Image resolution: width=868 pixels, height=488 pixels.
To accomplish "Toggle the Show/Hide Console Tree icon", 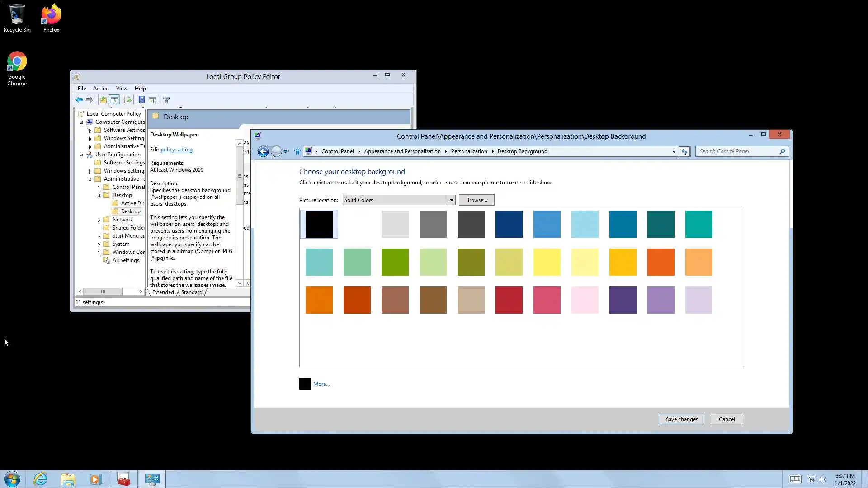I will 114,100.
